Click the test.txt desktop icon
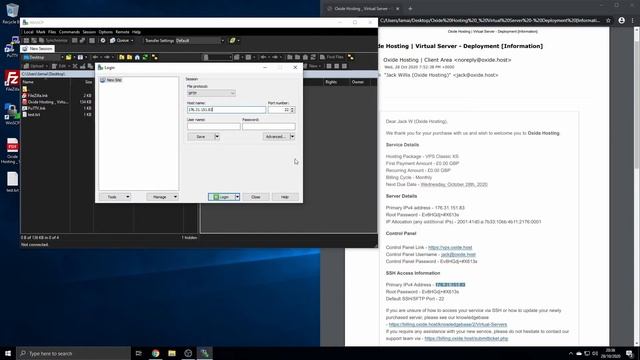 click(12, 182)
